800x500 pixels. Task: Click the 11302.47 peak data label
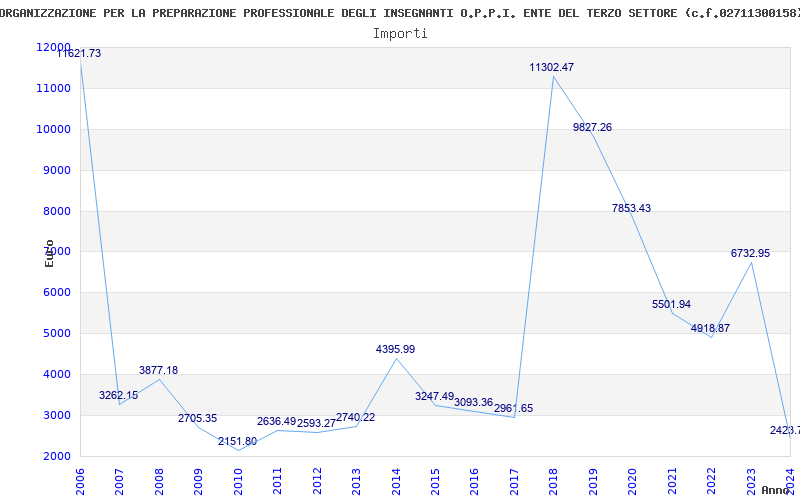552,67
